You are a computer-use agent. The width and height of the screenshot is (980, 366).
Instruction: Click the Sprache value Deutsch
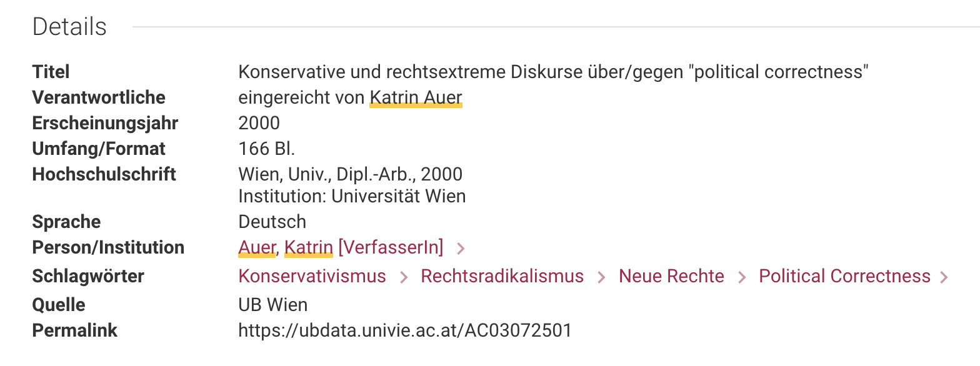pos(272,222)
